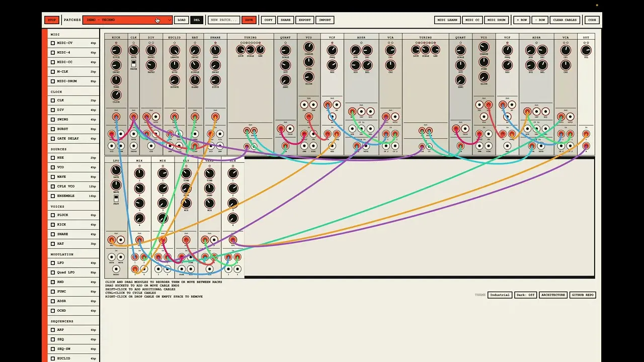
Task: Click the LFO module unpatched second output jack
Action: pos(121,240)
